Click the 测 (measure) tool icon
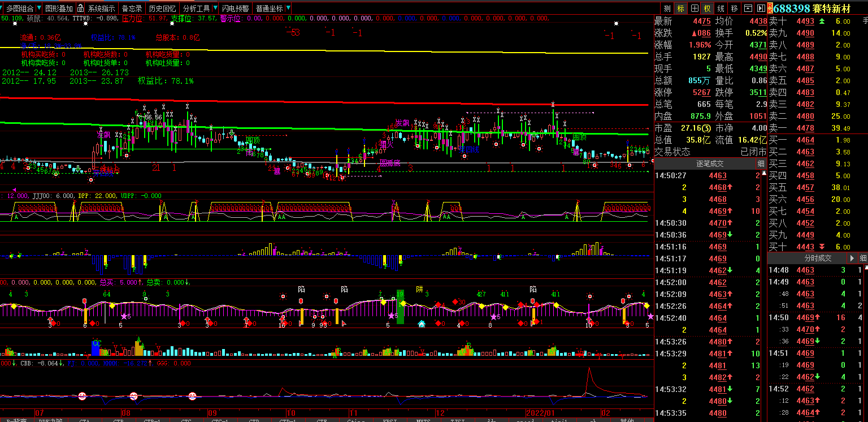This screenshot has width=868, height=422. click(667, 8)
